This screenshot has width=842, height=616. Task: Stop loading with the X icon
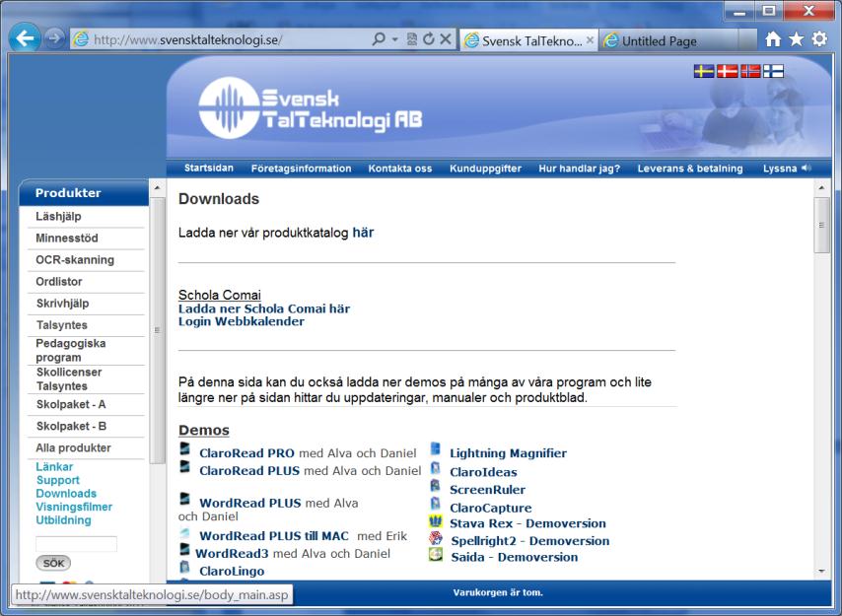[x=446, y=38]
